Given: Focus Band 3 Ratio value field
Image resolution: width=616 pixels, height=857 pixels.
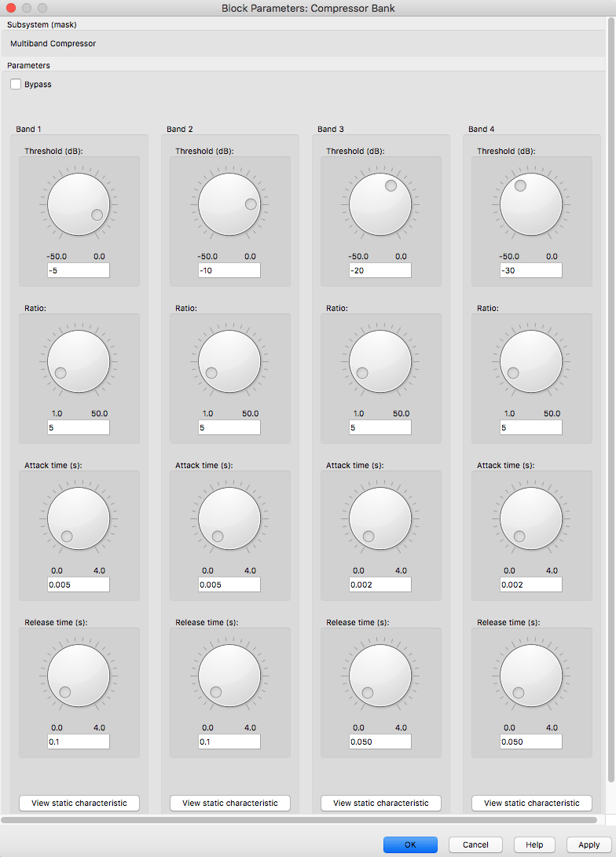Looking at the screenshot, I should (x=380, y=427).
